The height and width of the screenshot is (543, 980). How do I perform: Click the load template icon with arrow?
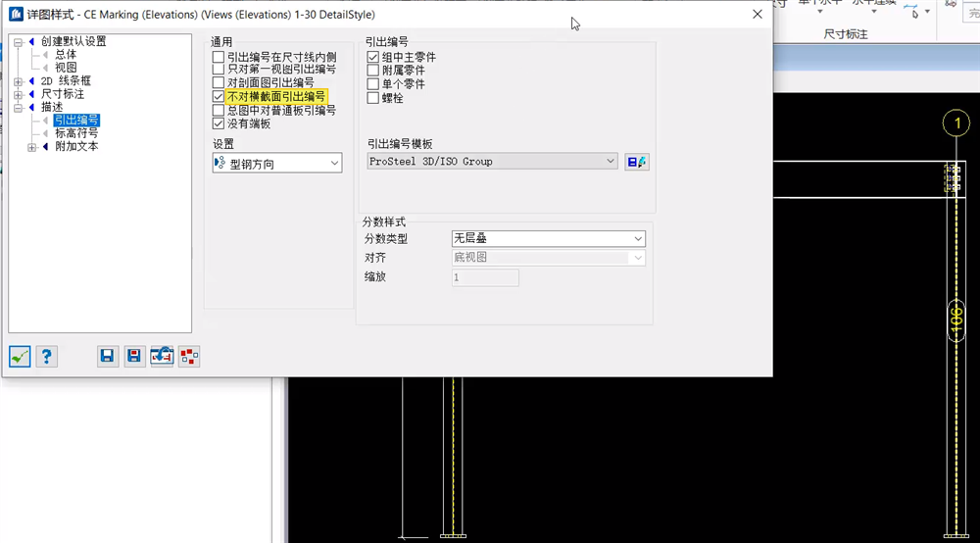[x=162, y=357]
